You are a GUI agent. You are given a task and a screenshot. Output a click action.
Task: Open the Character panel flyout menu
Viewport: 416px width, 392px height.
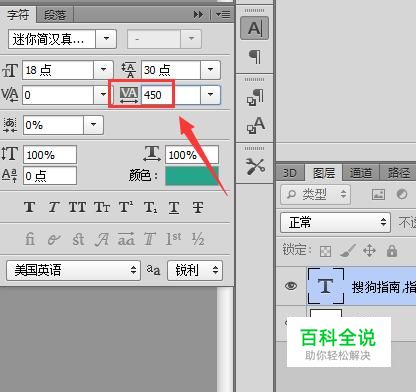[x=223, y=15]
